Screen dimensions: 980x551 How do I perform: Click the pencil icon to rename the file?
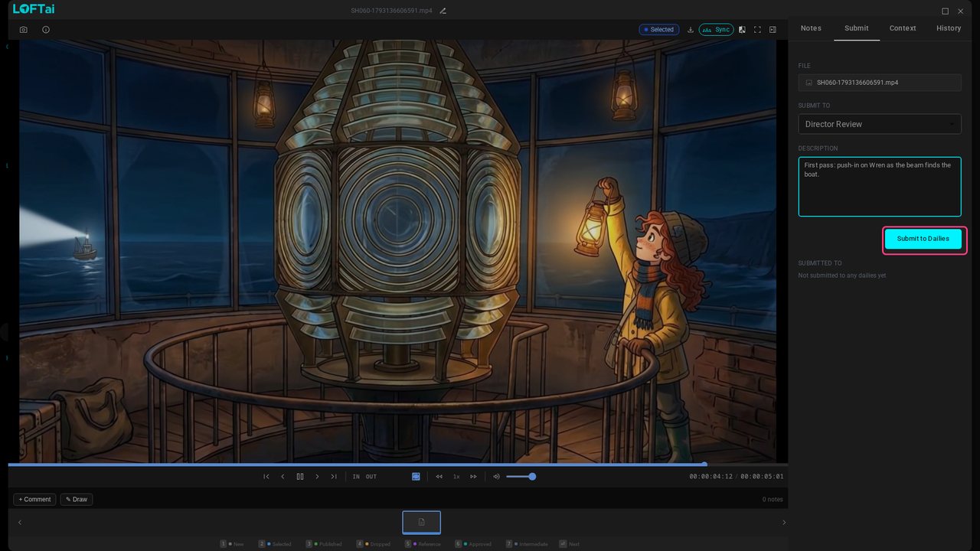coord(443,11)
